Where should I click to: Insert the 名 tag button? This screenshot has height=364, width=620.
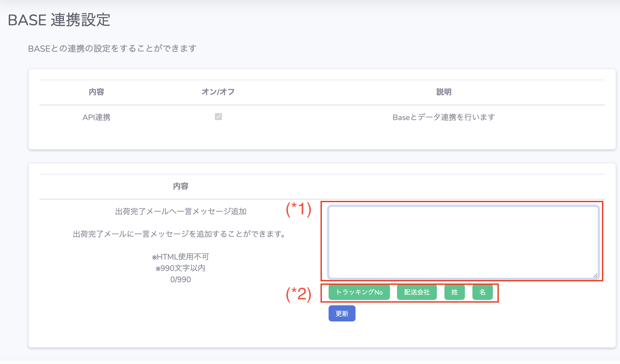pyautogui.click(x=482, y=292)
